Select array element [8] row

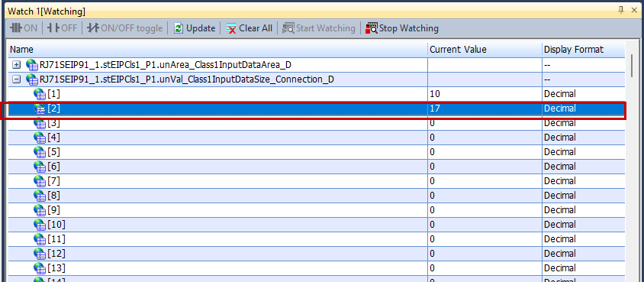click(317, 196)
